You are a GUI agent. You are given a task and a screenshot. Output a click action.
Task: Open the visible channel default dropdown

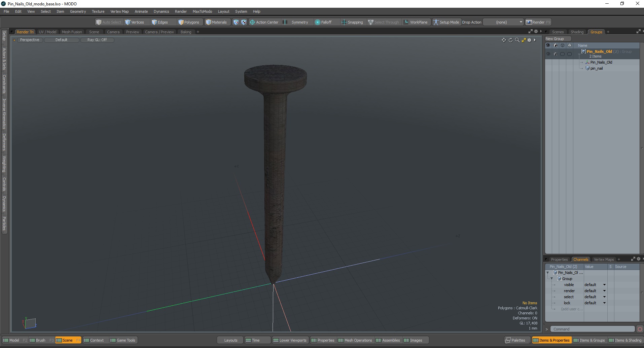click(595, 285)
